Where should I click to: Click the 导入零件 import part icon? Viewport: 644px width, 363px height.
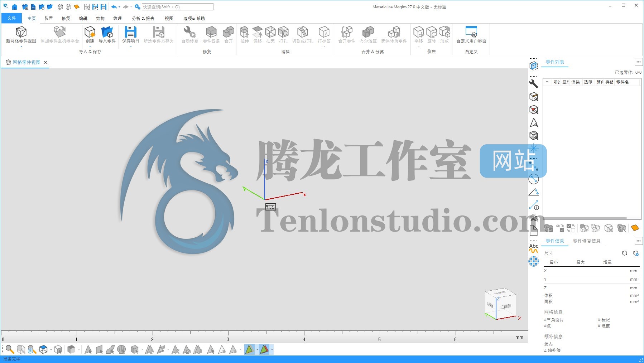click(x=107, y=32)
